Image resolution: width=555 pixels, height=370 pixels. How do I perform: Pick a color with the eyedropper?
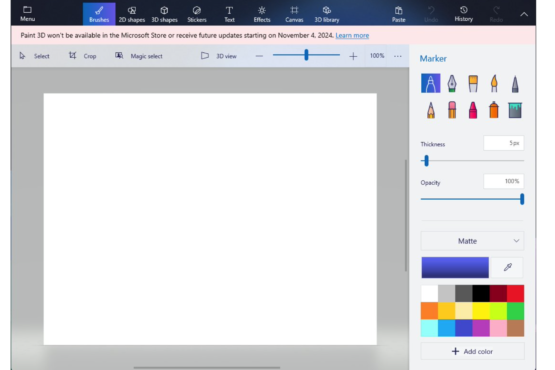(x=508, y=267)
